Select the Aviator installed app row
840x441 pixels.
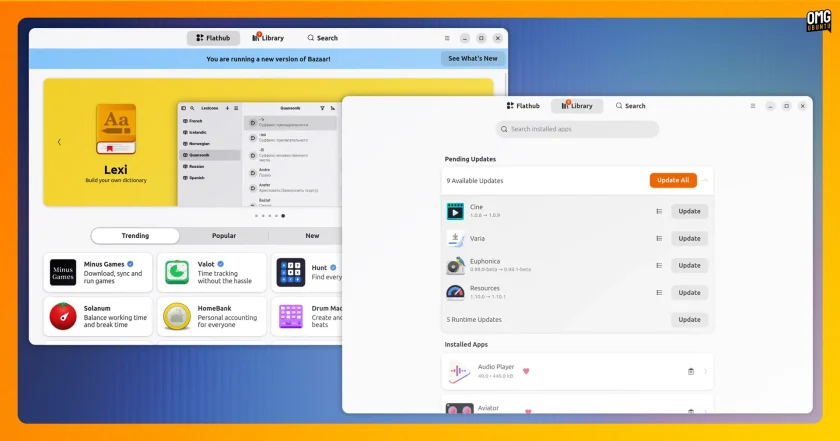[577, 406]
